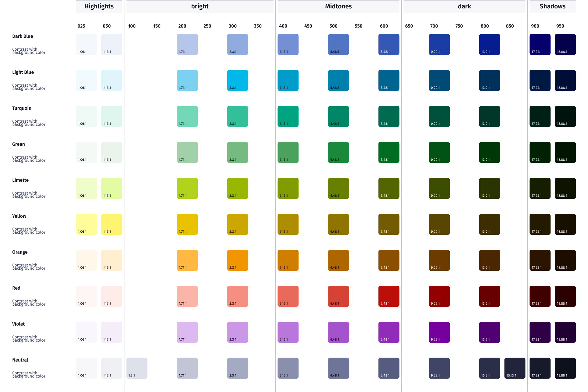Select the Midtones section header
This screenshot has width=588, height=392.
pyautogui.click(x=338, y=6)
